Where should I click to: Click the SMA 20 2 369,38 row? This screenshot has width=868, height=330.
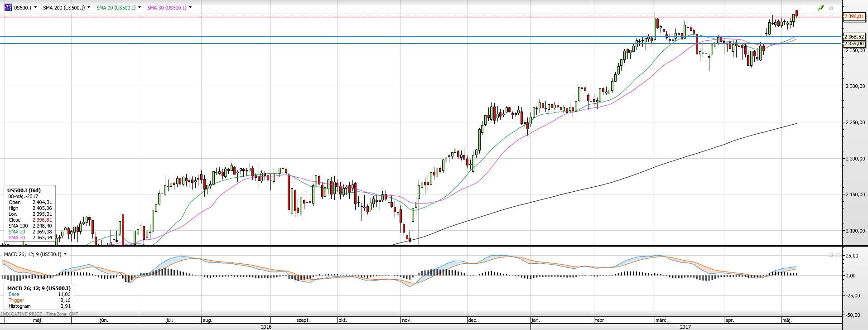(30, 232)
